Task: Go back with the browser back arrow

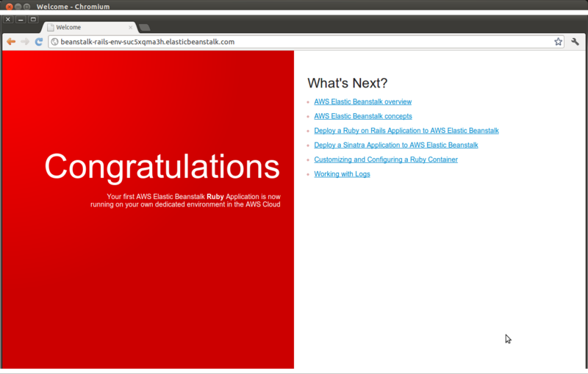Action: point(11,42)
